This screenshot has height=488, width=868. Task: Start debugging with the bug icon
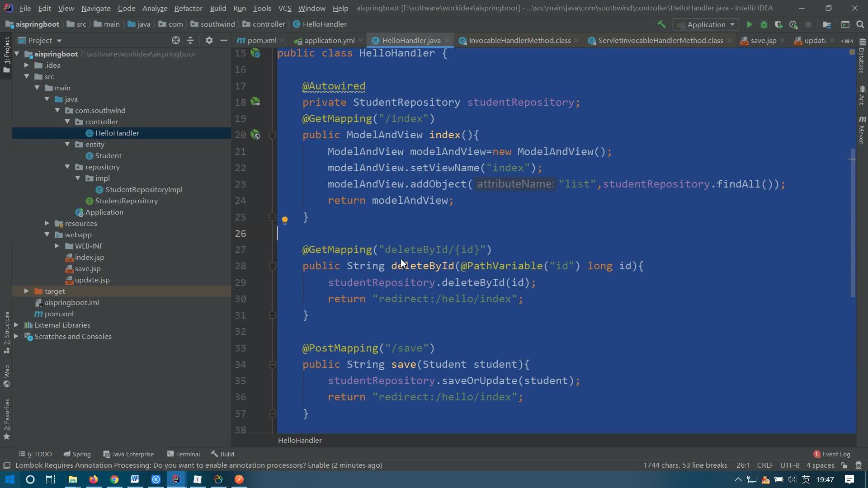(x=764, y=24)
